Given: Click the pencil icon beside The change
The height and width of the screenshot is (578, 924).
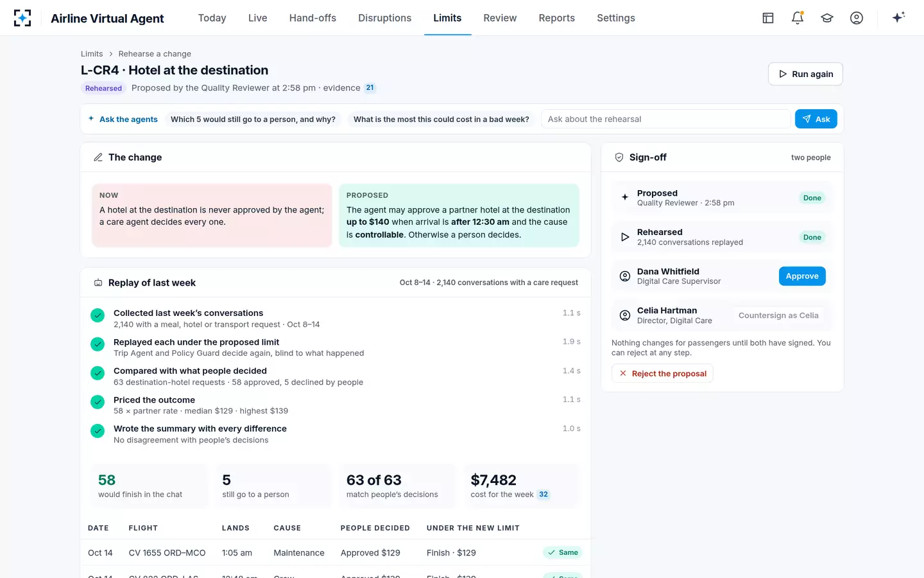Looking at the screenshot, I should tap(98, 157).
